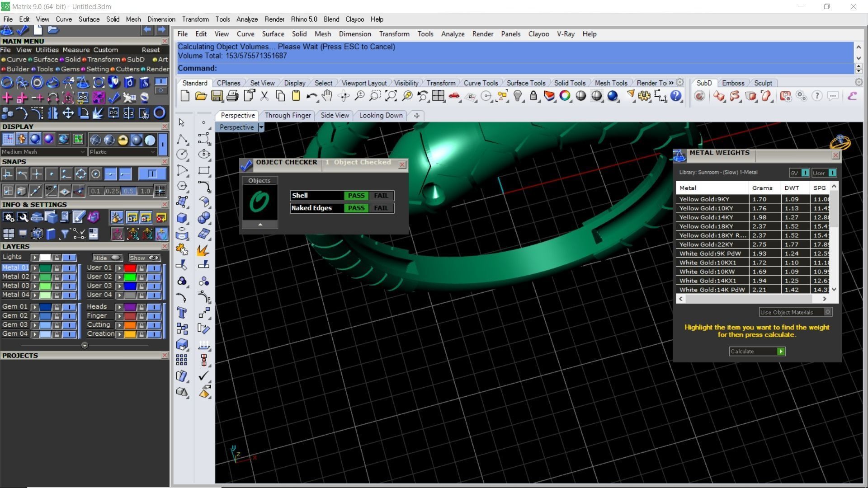Toggle the Snaps master on/off switch
Viewport: 868px width, 488px height.
(x=152, y=174)
